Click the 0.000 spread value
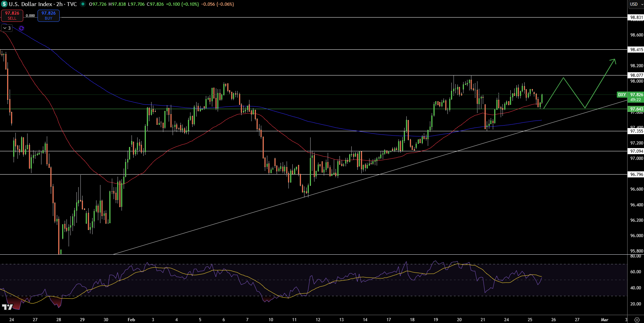The image size is (644, 323). tap(30, 16)
